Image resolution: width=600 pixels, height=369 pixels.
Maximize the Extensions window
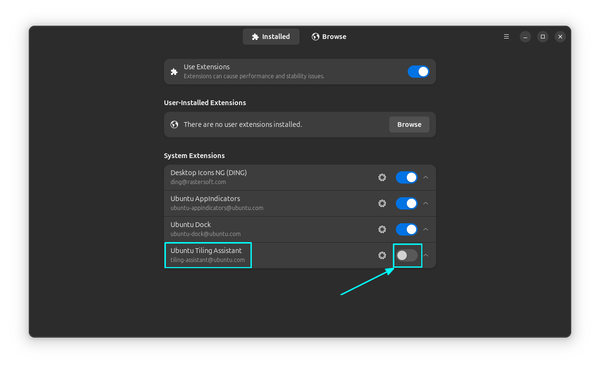click(x=543, y=37)
